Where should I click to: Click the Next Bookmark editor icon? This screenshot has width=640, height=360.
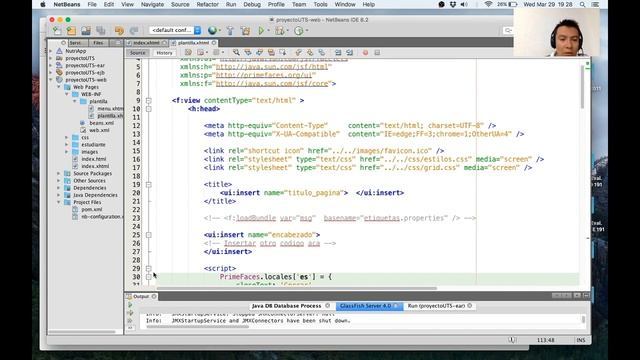310,53
